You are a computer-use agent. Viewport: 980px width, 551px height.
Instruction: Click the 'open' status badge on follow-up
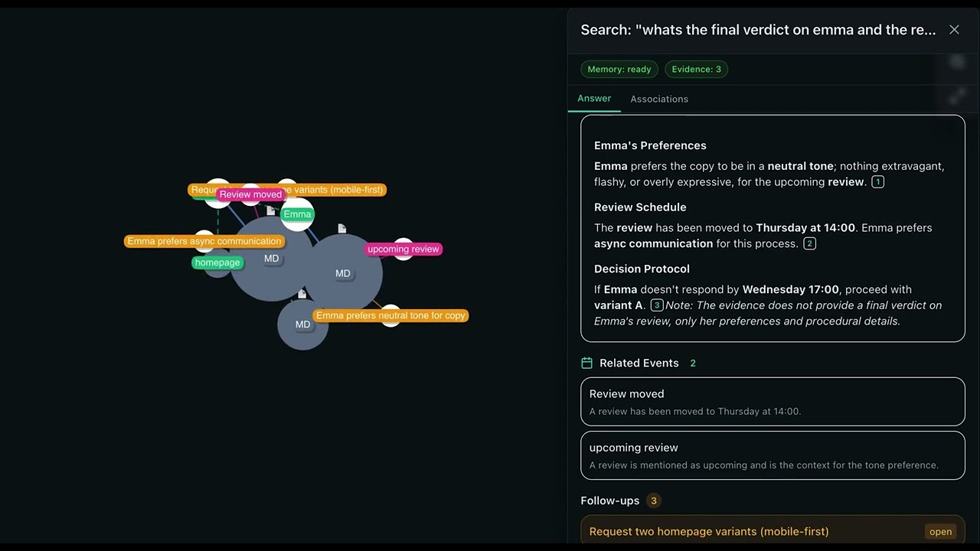click(940, 532)
